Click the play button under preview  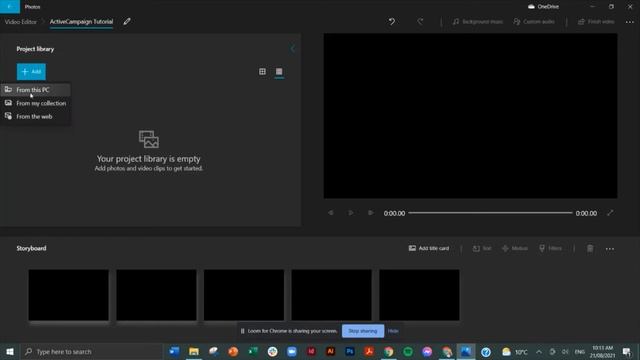351,213
